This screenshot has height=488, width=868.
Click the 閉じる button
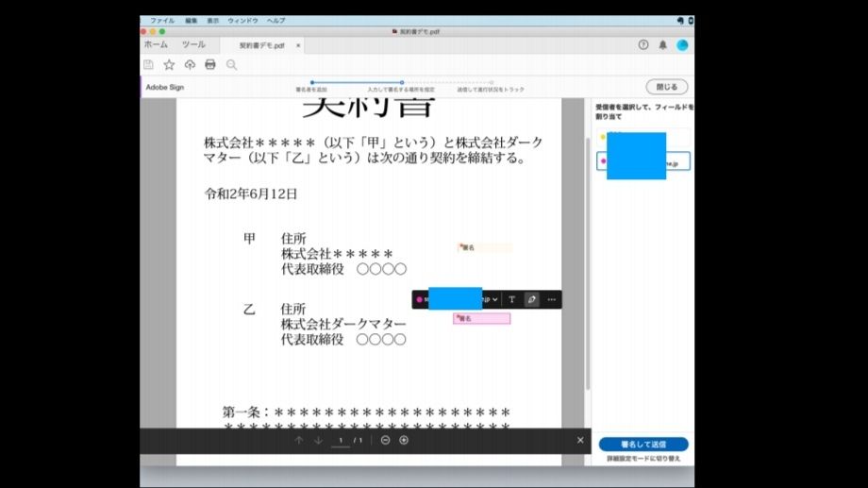click(666, 87)
